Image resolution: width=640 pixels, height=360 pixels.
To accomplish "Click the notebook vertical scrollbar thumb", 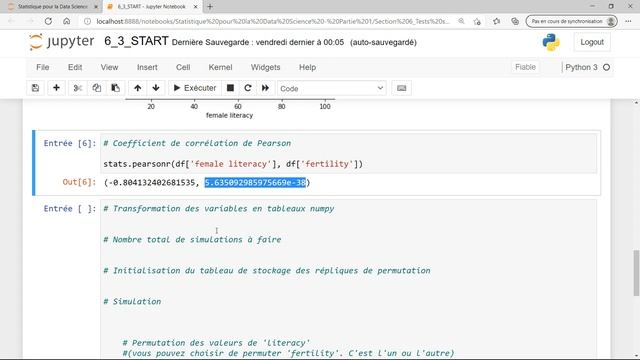I will click(636, 273).
